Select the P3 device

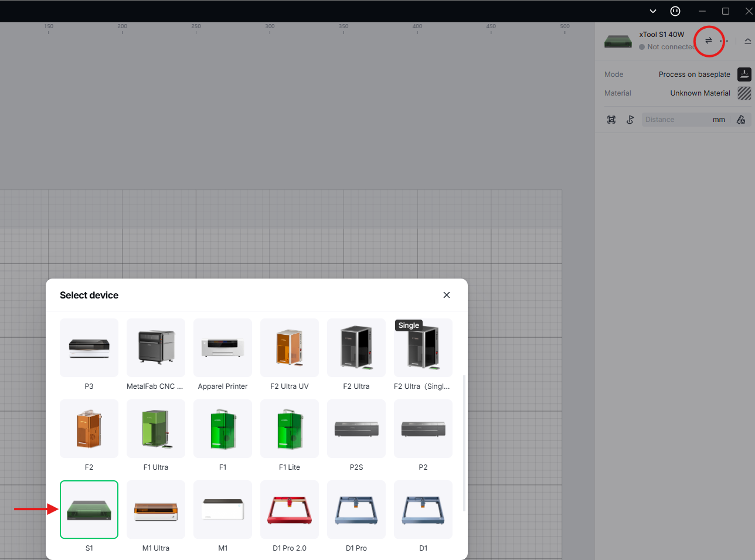tap(89, 348)
